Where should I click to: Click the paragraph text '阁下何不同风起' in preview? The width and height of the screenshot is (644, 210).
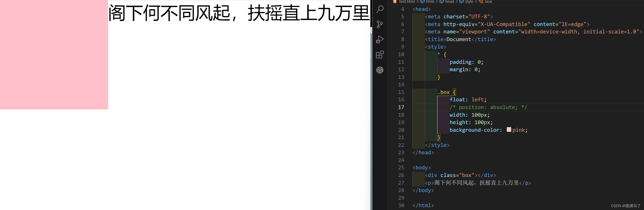coord(169,13)
